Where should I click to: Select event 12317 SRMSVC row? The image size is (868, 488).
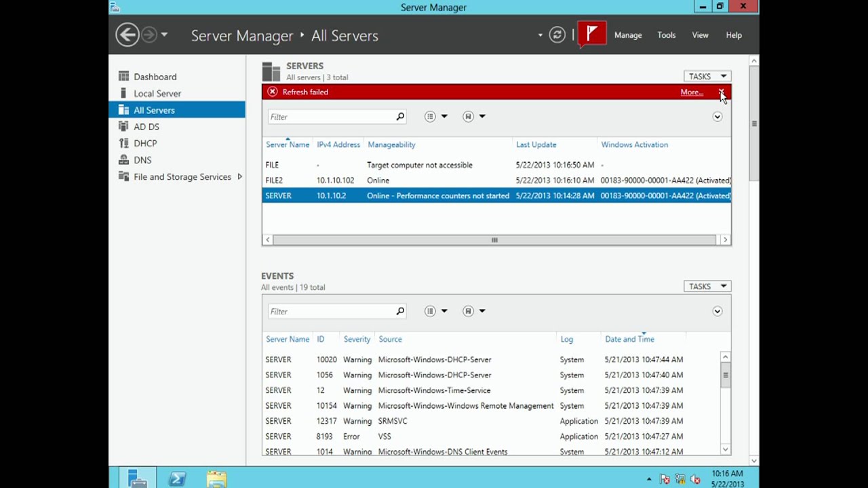click(x=491, y=421)
